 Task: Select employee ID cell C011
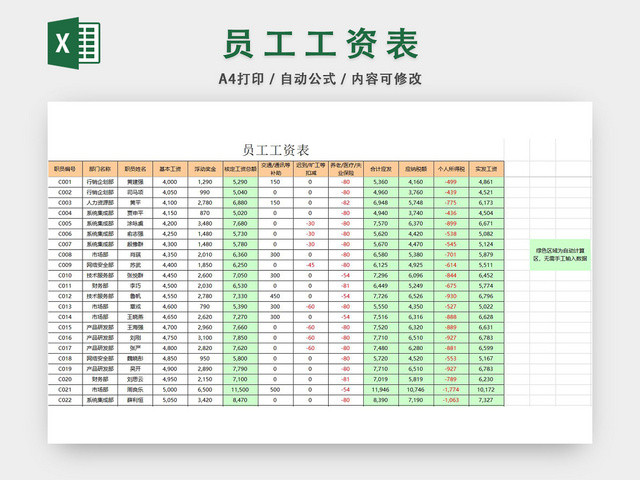[65, 286]
